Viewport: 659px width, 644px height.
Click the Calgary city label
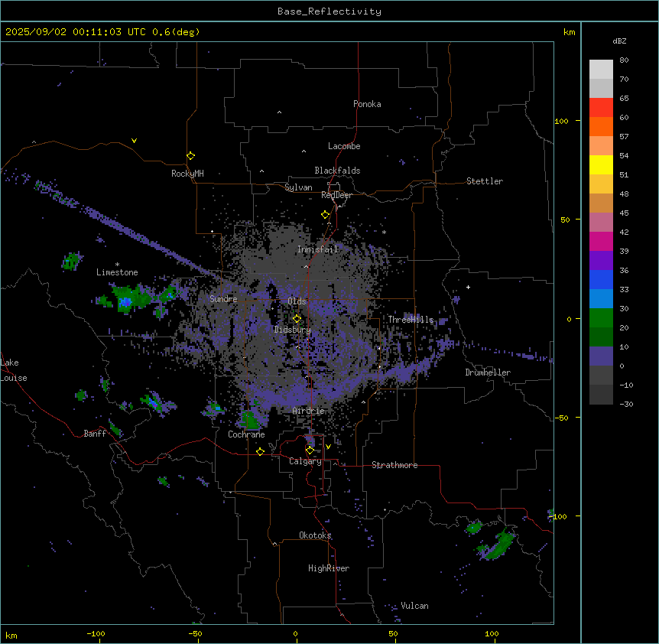pos(305,461)
